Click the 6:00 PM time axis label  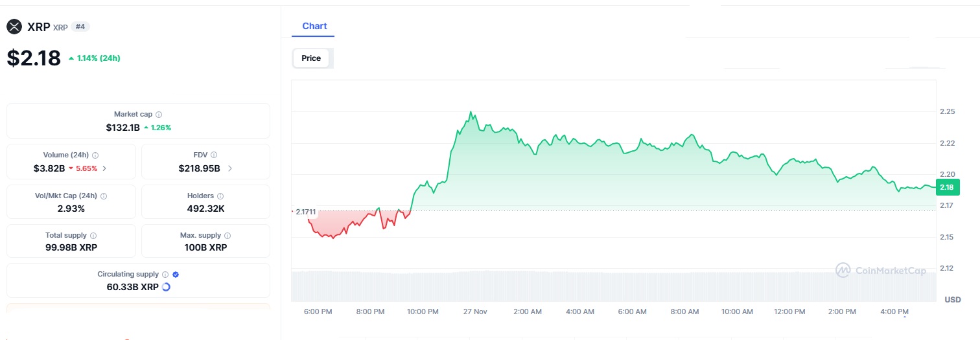tap(318, 312)
